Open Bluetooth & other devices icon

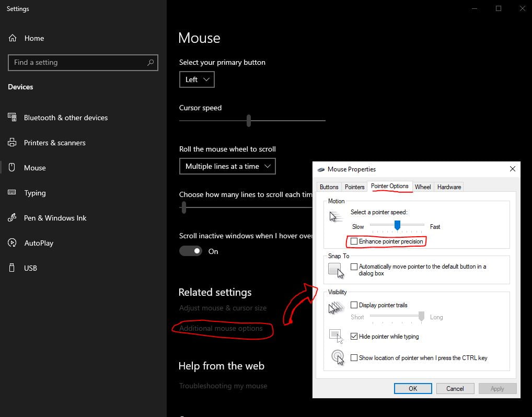pyautogui.click(x=12, y=118)
